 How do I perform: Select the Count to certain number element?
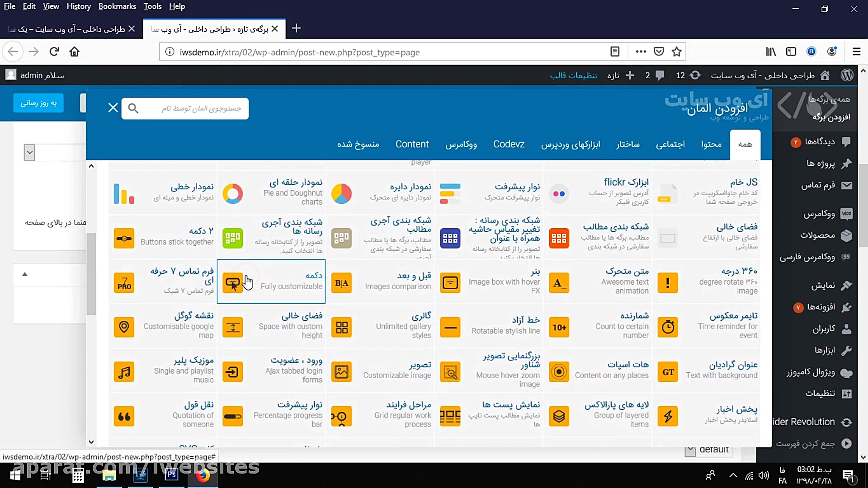[x=598, y=326]
